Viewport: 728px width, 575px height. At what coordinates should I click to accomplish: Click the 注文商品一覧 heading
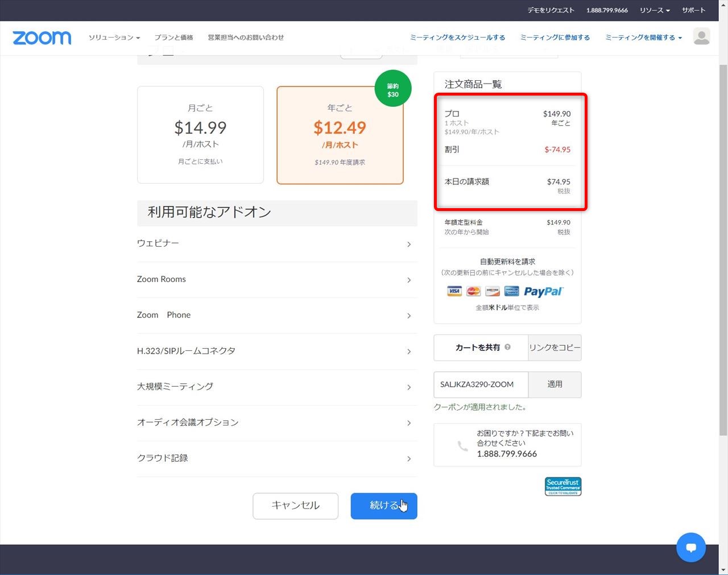473,84
